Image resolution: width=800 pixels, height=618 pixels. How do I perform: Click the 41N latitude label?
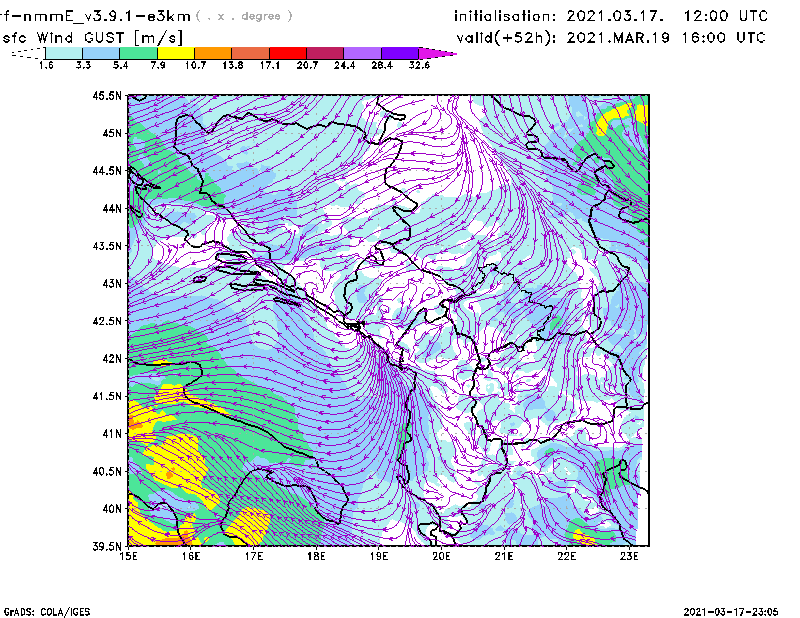[x=112, y=434]
